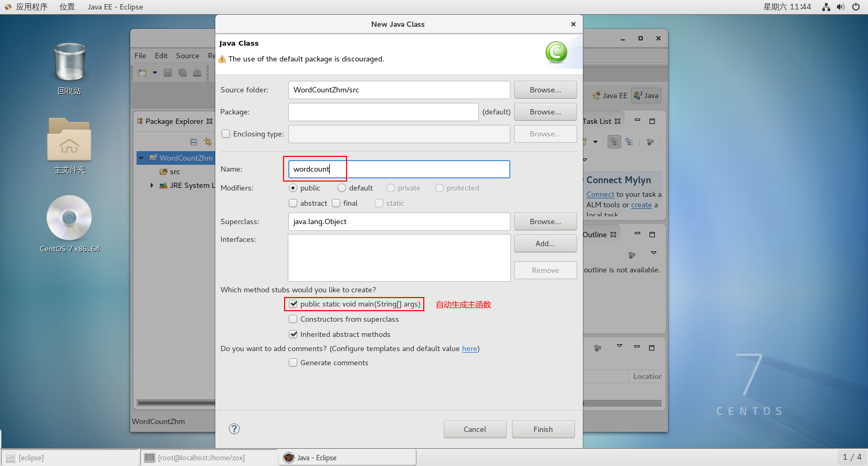Click the Save icon in Eclipse toolbar
Viewport: 868px width, 466px height.
(168, 72)
